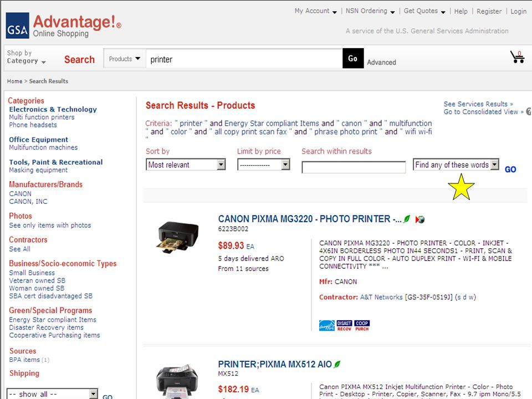This screenshot has height=399, width=532.
Task: Filter by CANON, INC manufacturer
Action: (x=28, y=202)
